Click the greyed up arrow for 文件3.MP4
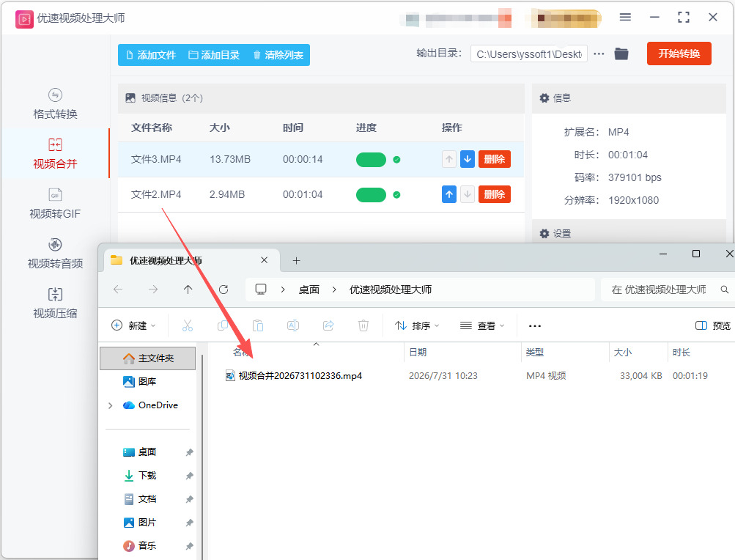The width and height of the screenshot is (735, 560). click(449, 159)
